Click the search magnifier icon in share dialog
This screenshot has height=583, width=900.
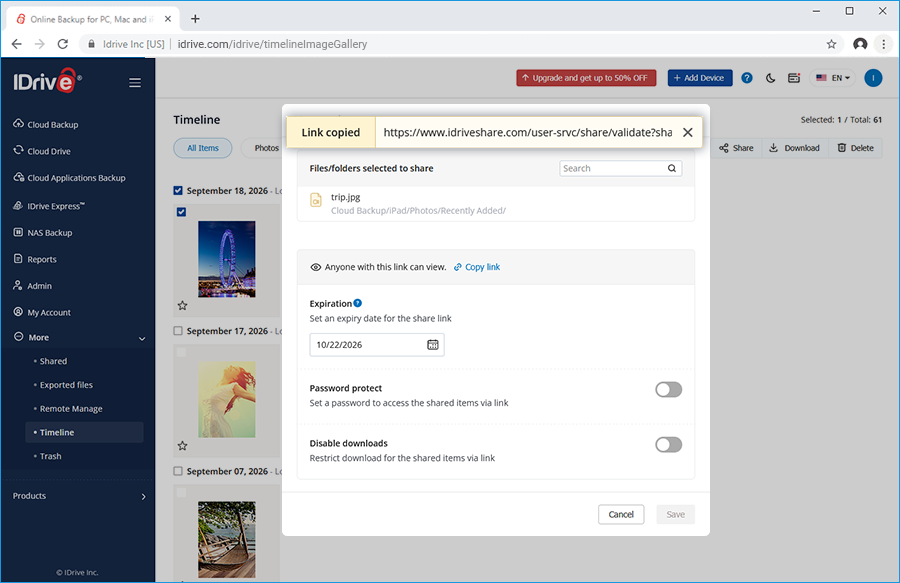(x=672, y=168)
